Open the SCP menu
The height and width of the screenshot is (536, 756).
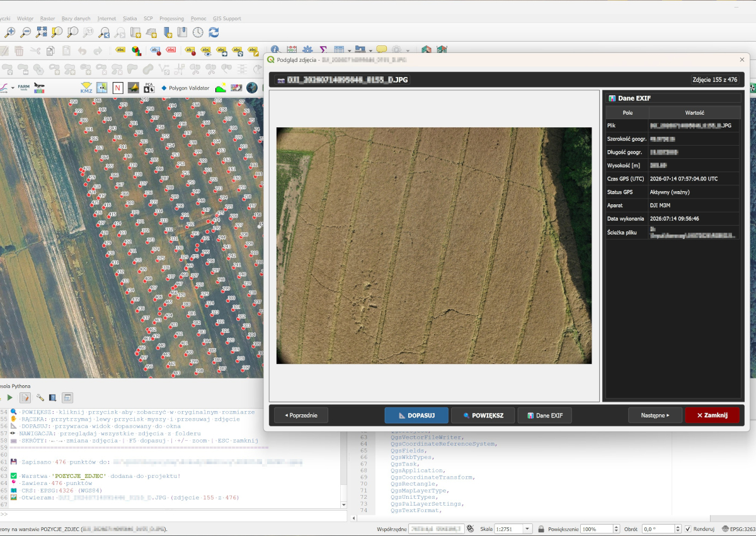click(148, 18)
